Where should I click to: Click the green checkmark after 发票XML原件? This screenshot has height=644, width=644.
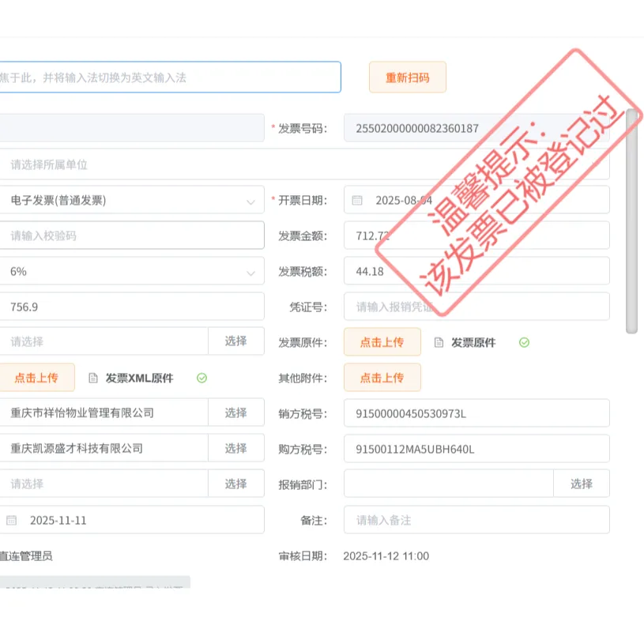tap(201, 377)
